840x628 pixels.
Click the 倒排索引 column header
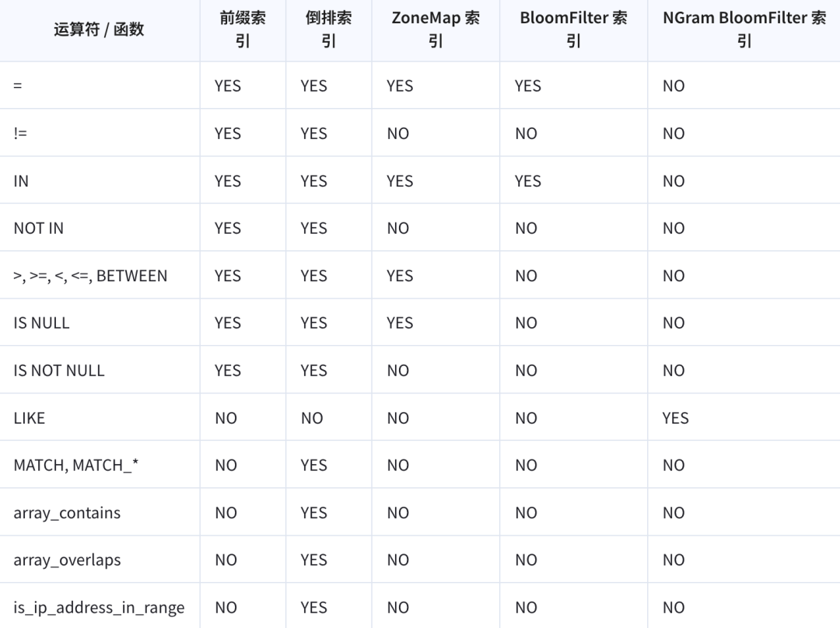point(328,30)
